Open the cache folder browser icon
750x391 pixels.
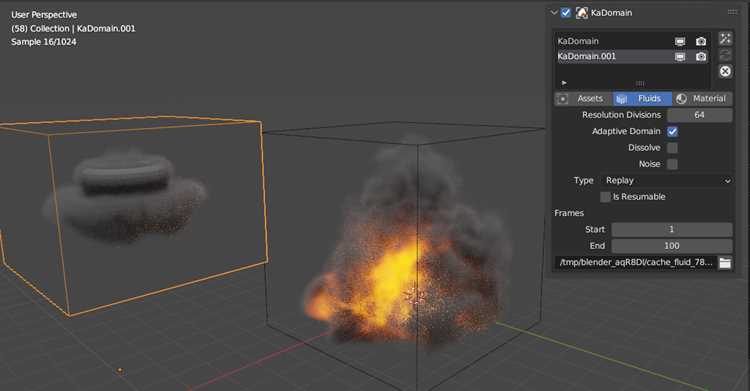click(x=725, y=263)
